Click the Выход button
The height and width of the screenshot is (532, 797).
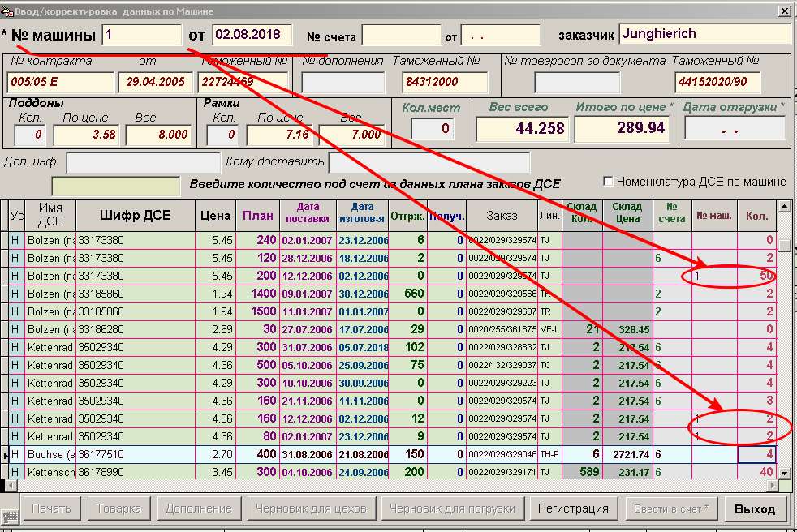(755, 509)
